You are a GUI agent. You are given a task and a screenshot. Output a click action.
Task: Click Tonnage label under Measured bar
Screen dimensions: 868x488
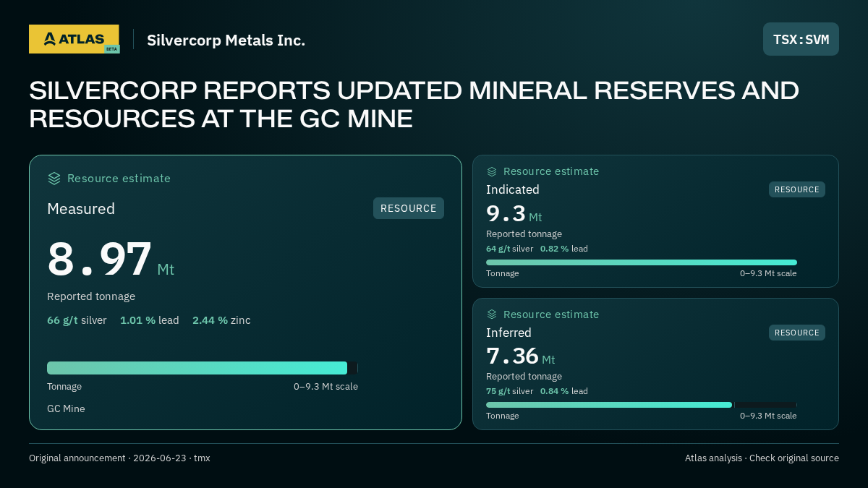pyautogui.click(x=64, y=387)
